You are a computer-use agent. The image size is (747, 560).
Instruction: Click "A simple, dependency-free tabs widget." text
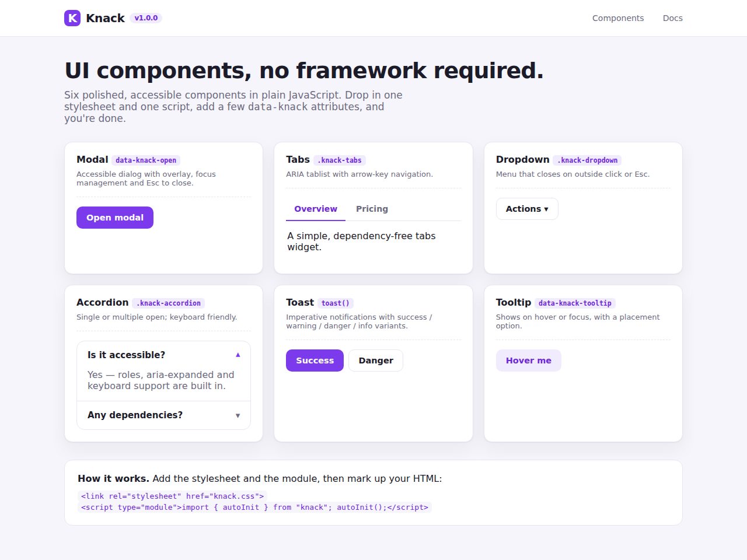coord(361,242)
